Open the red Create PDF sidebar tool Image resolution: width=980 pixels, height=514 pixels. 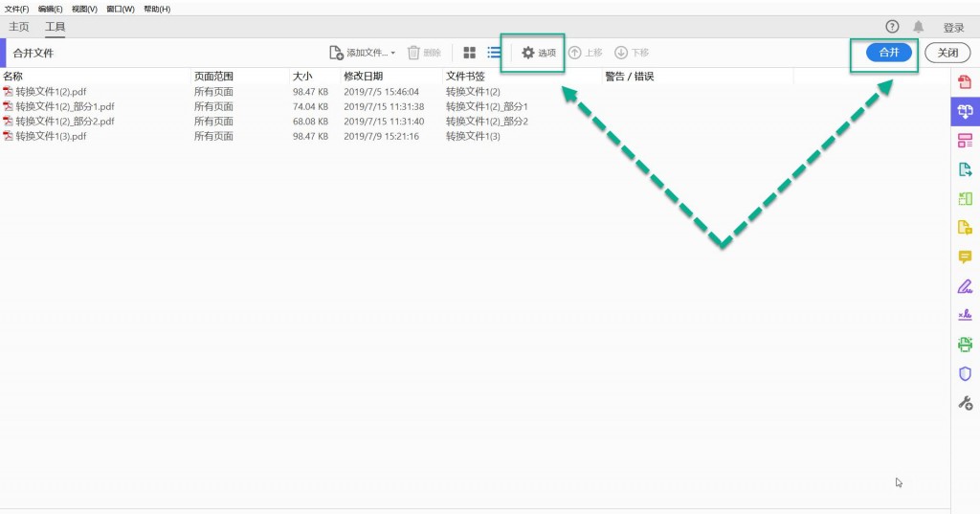pyautogui.click(x=965, y=82)
